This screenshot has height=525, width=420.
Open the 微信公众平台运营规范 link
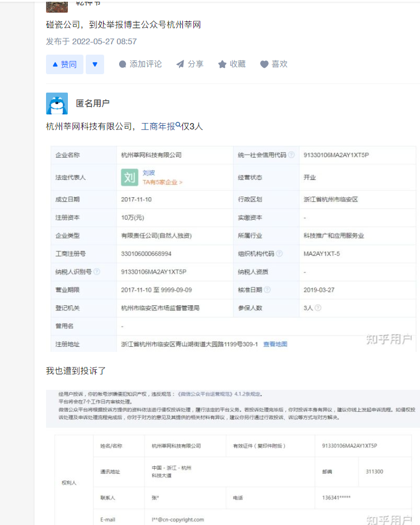[204, 394]
